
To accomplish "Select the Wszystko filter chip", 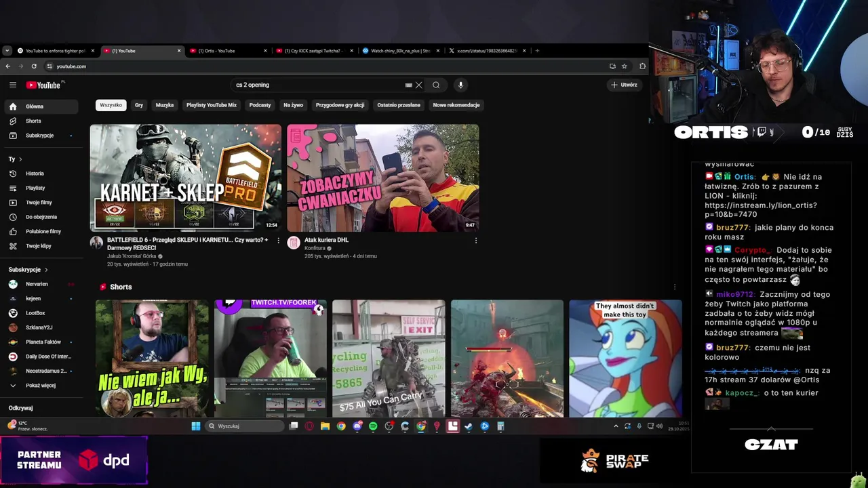I will (111, 105).
